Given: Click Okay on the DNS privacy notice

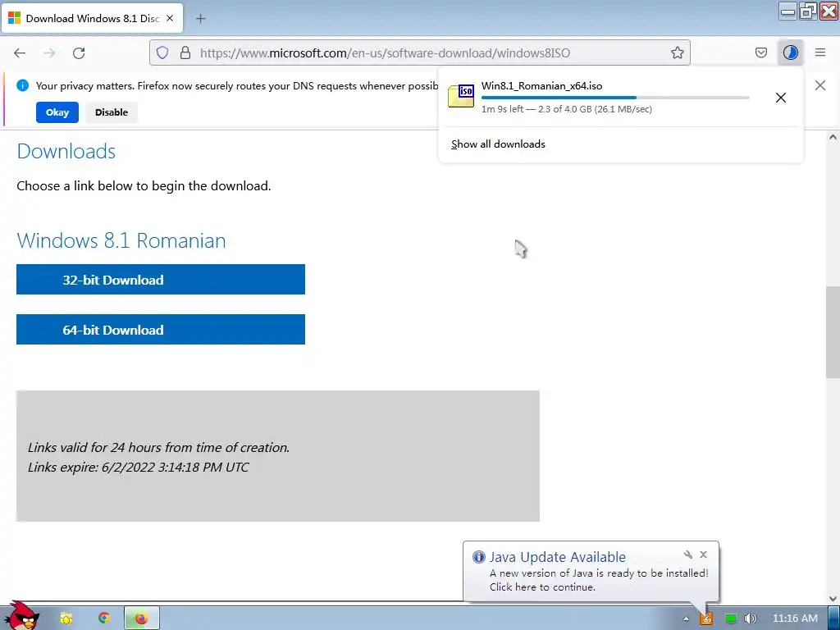Looking at the screenshot, I should tap(57, 112).
